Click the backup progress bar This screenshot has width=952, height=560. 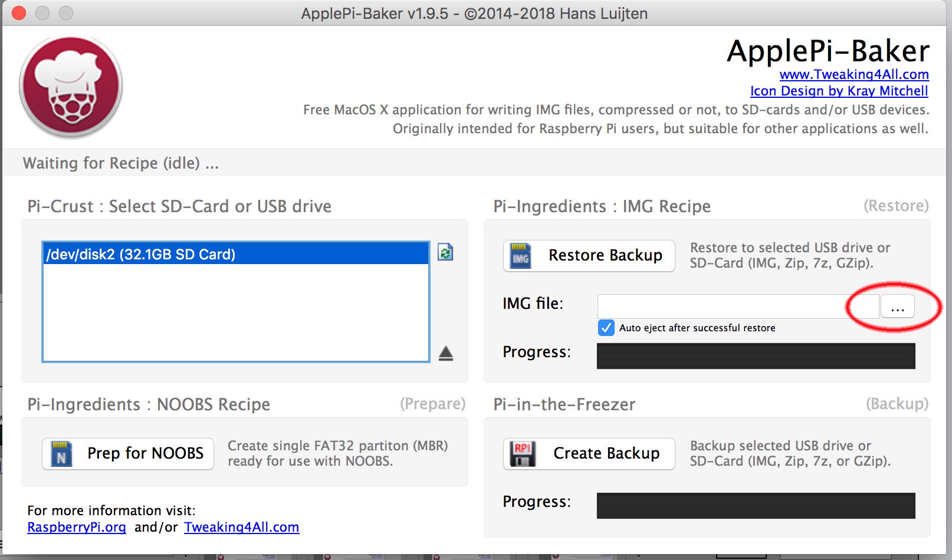[x=756, y=506]
